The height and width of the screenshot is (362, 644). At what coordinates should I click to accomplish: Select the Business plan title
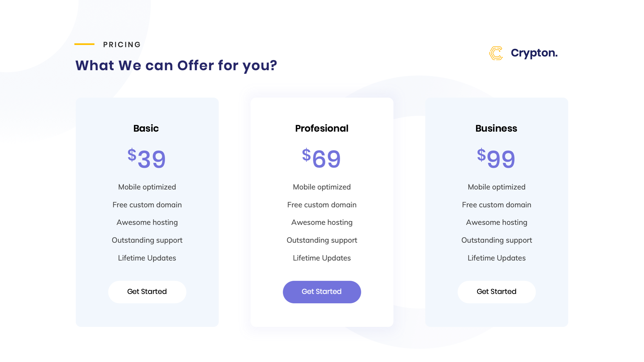pos(496,128)
